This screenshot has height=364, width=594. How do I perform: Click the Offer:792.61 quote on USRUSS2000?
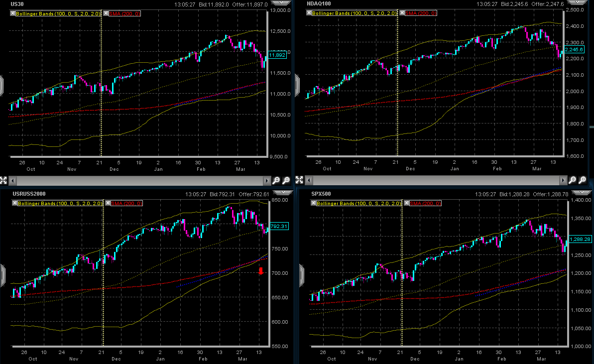coord(254,194)
